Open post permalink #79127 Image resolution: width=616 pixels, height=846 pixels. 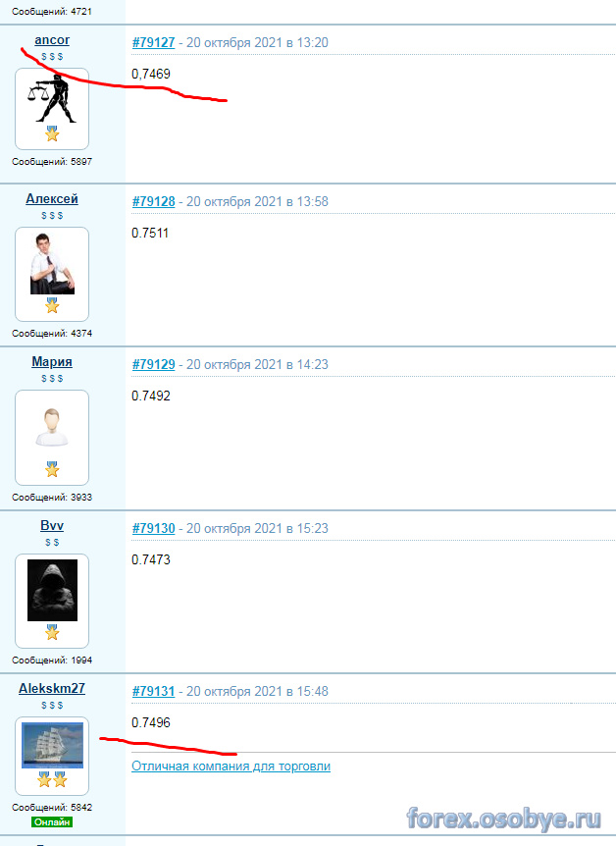tap(154, 42)
